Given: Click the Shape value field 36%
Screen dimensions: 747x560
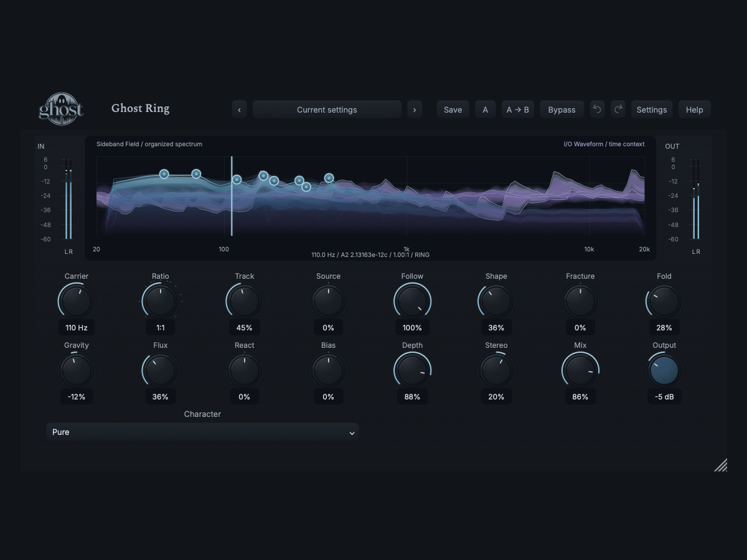Looking at the screenshot, I should point(496,327).
